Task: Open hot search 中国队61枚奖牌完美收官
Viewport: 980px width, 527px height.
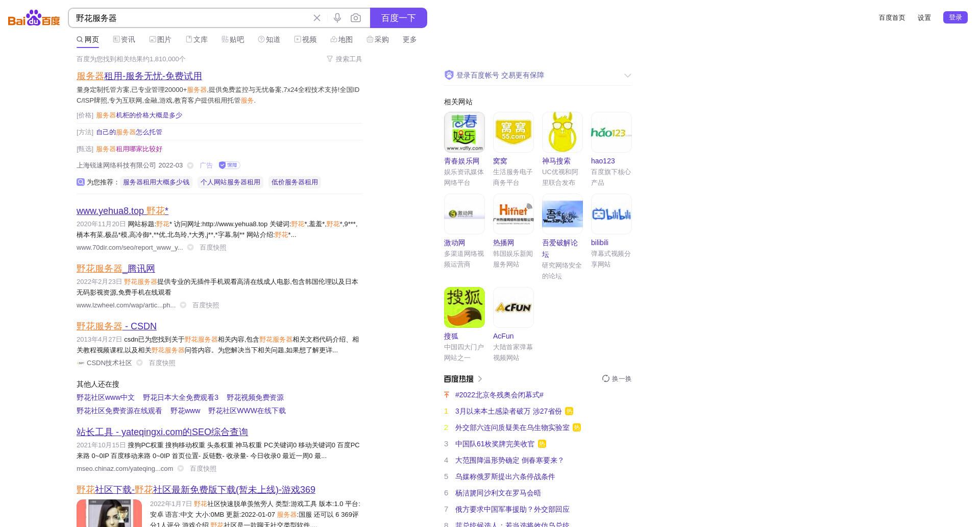Action: (495, 444)
